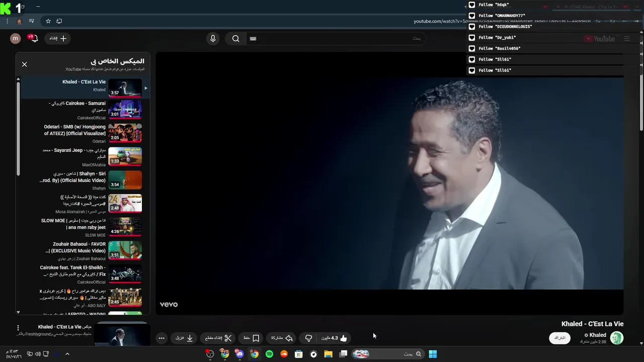
Task: Click the Windows taskbar search box
Action: 387,354
